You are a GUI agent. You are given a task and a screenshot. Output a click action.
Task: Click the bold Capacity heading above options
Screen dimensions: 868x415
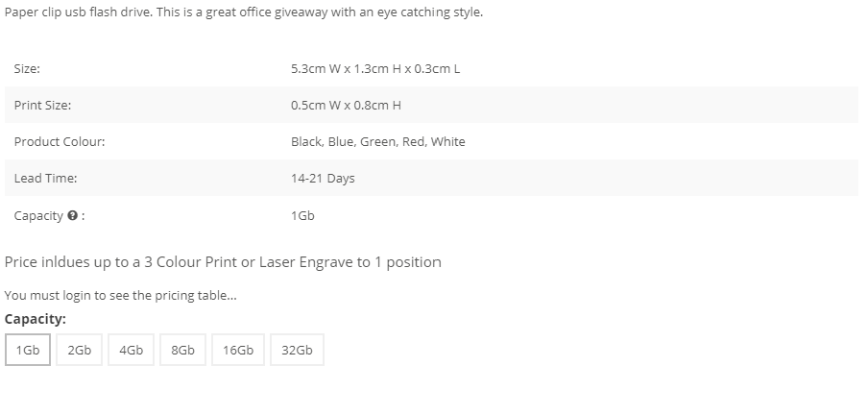coord(36,319)
